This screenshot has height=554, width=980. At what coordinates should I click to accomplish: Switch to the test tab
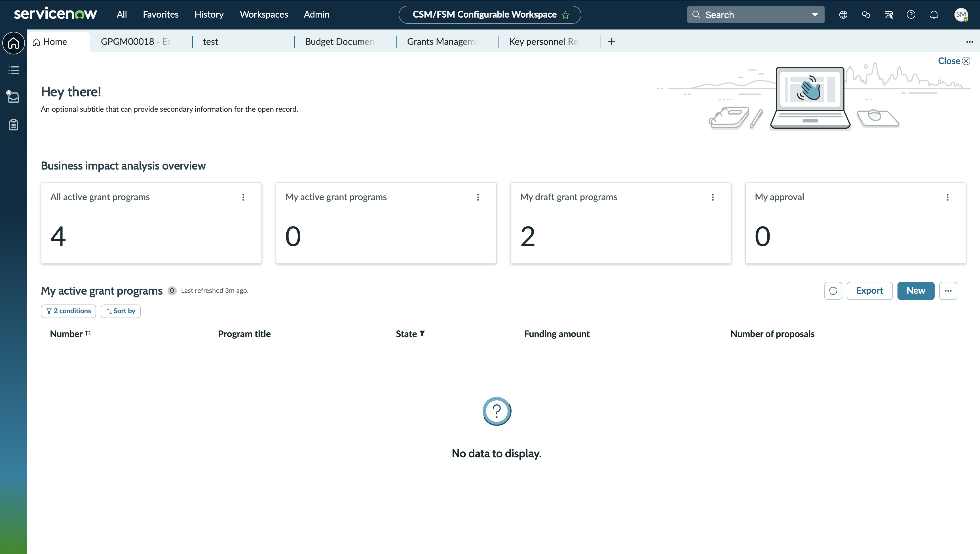click(x=244, y=41)
